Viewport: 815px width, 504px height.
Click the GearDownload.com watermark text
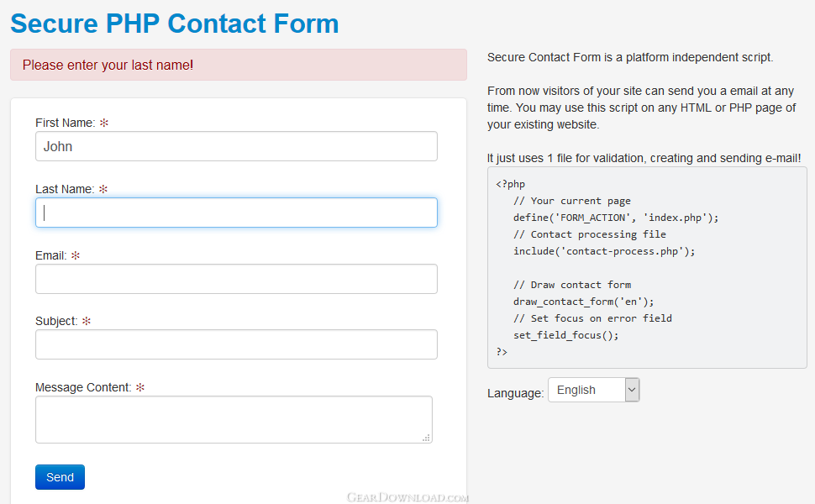point(407,497)
